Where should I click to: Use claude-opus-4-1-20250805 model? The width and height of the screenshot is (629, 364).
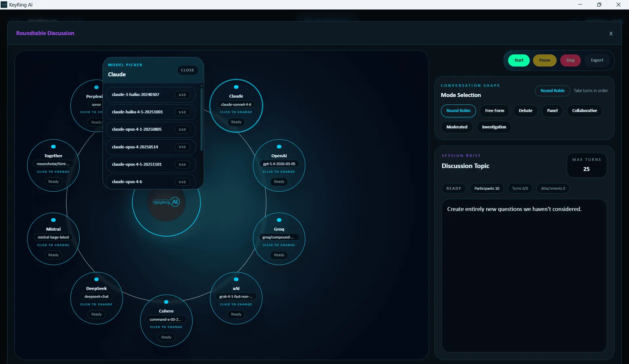click(x=182, y=129)
